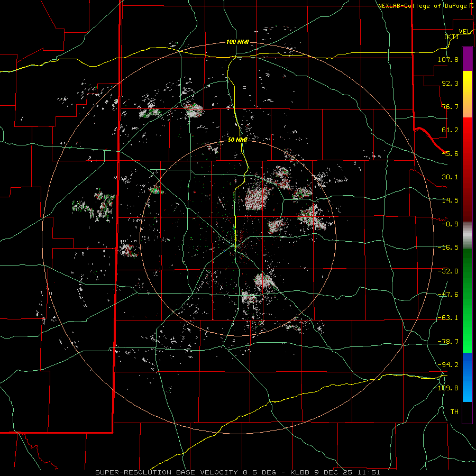Click the -47.6 velocity scale value
The image size is (476, 476).
coord(448,295)
